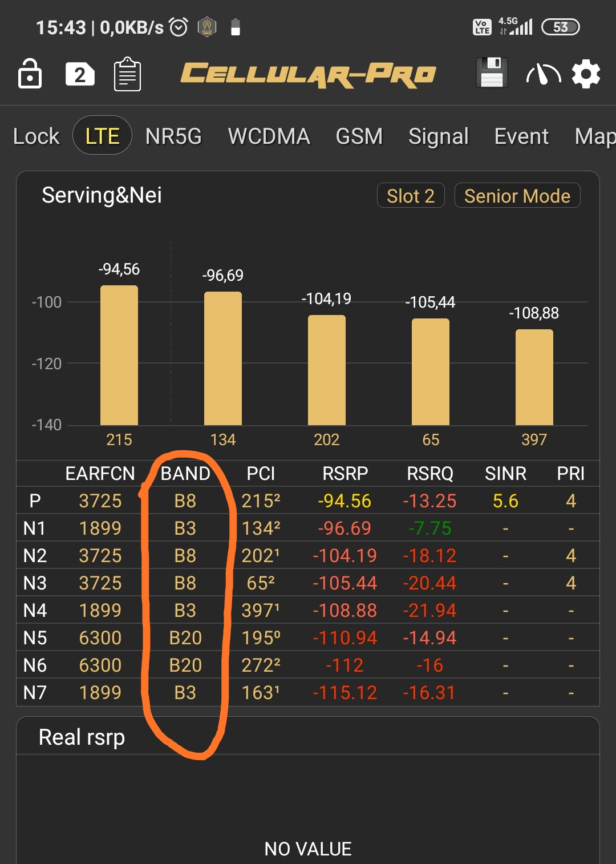Tap the battery level 53 indicator

click(560, 27)
